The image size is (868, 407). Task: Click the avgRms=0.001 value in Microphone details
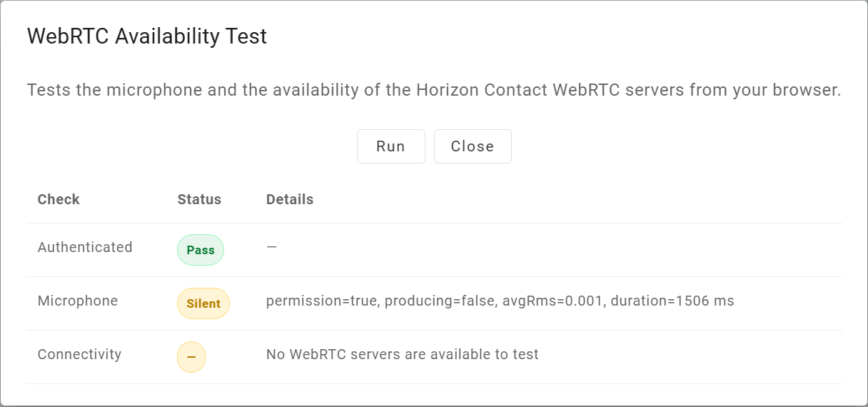tap(551, 301)
